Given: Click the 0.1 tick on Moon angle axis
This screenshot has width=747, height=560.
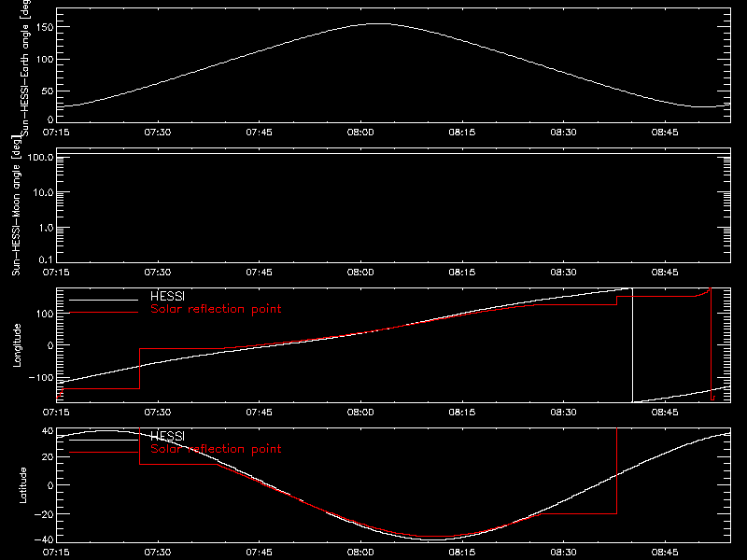Looking at the screenshot, I should pyautogui.click(x=46, y=259).
